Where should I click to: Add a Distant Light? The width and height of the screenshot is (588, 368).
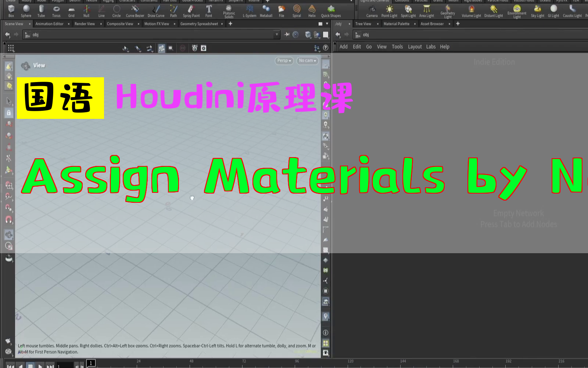[494, 11]
